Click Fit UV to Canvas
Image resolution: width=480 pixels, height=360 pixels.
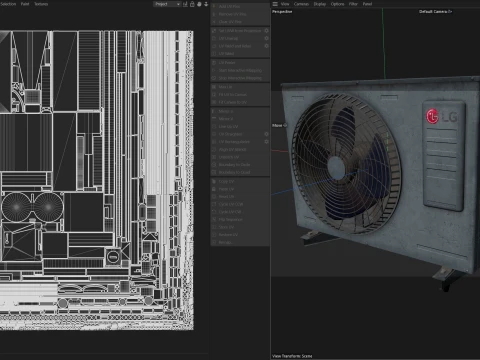240,95
